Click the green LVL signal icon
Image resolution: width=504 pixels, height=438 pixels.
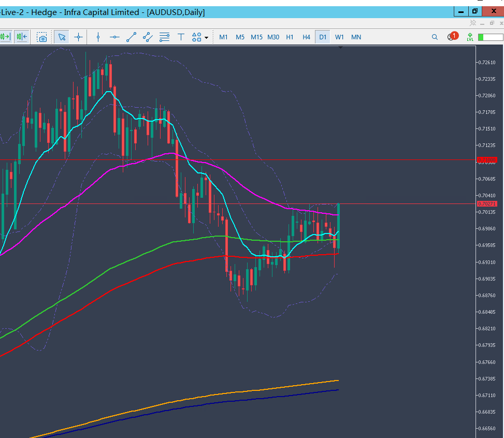470,37
